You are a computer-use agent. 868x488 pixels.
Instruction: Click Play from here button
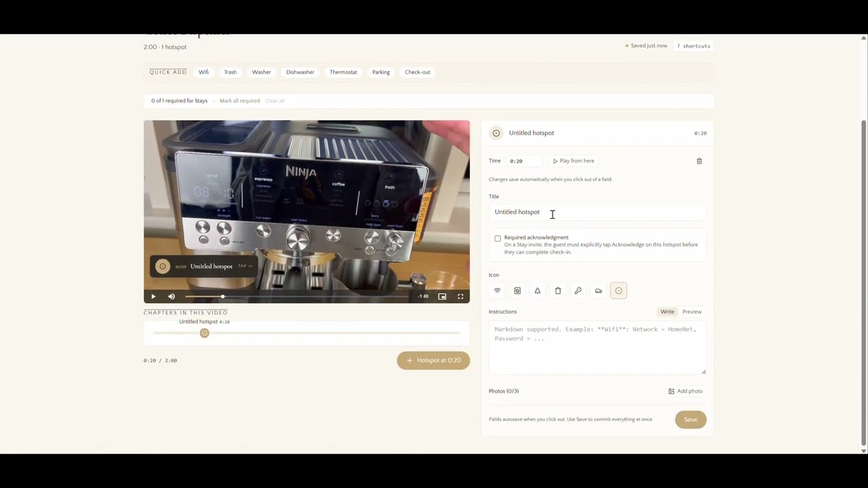coord(574,161)
